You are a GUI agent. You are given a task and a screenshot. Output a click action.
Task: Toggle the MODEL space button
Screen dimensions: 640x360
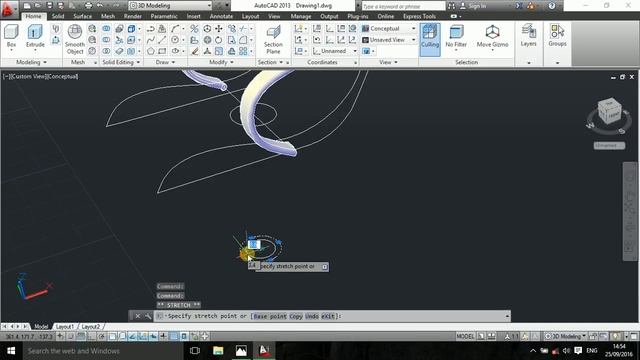tap(465, 336)
